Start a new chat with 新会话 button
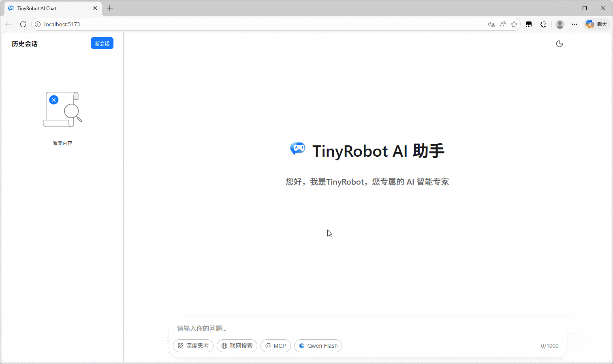 click(102, 43)
